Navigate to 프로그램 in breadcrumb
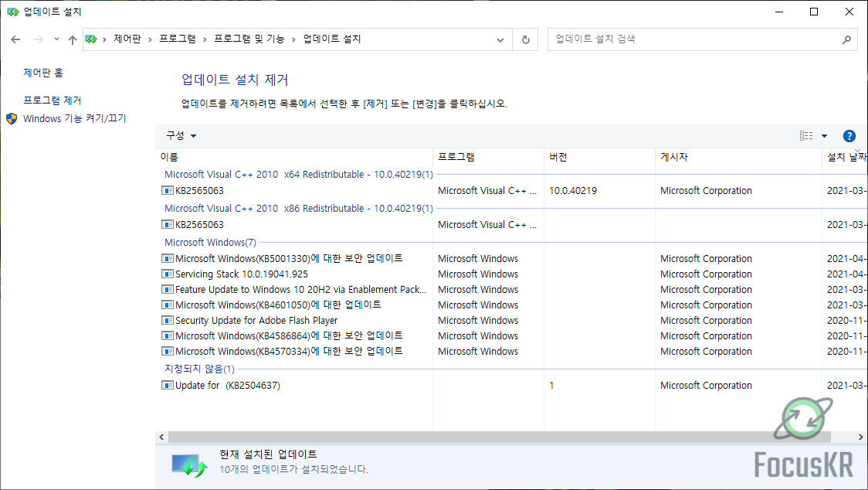The height and width of the screenshot is (490, 868). point(177,39)
